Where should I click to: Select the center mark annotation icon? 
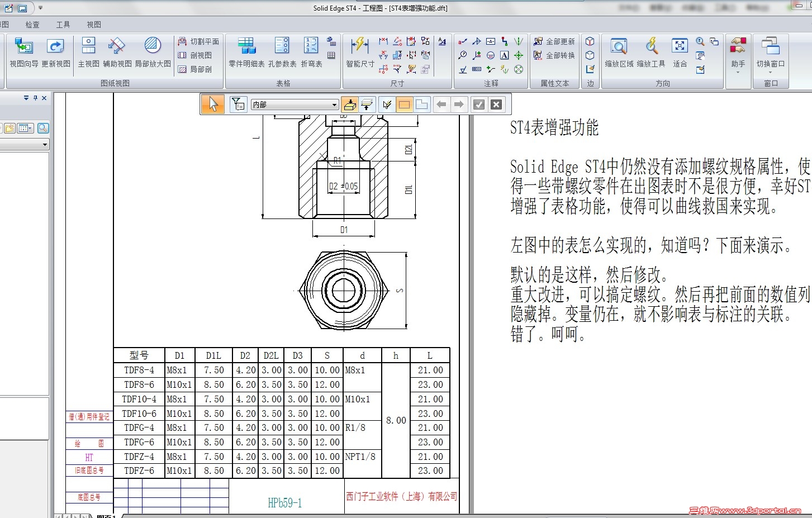[x=519, y=55]
